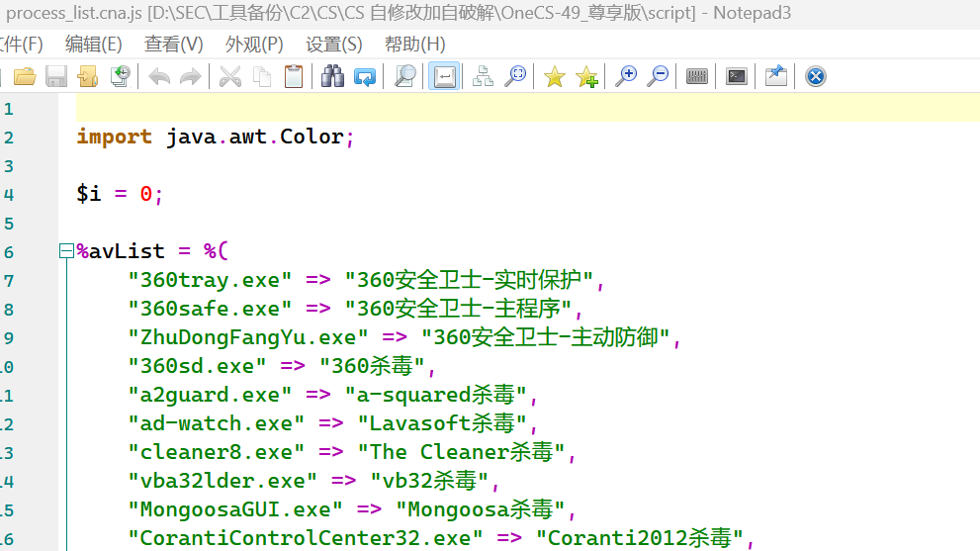Image resolution: width=980 pixels, height=551 pixels.
Task: Click the blue circle X exit icon
Action: click(815, 76)
